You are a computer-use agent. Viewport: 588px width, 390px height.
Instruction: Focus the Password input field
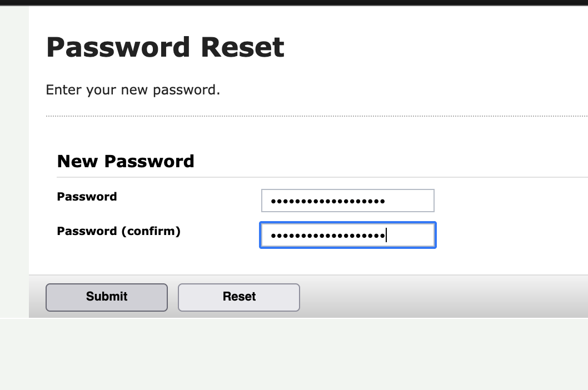click(x=347, y=201)
